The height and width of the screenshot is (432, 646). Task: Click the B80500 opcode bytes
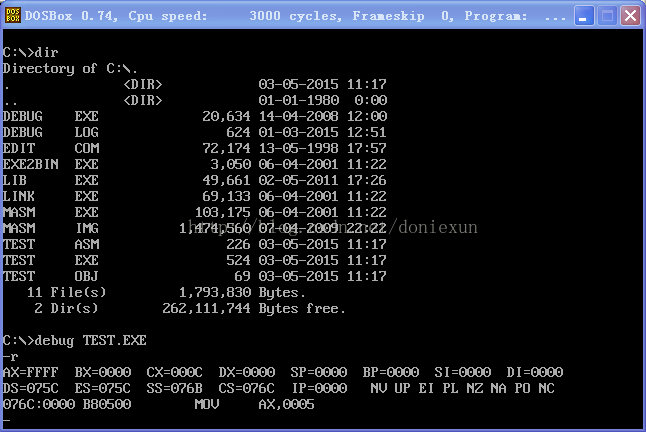point(107,404)
